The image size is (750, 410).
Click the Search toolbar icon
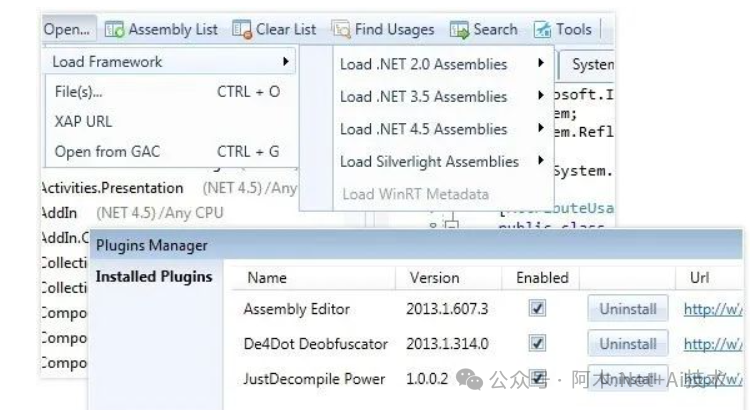459,30
